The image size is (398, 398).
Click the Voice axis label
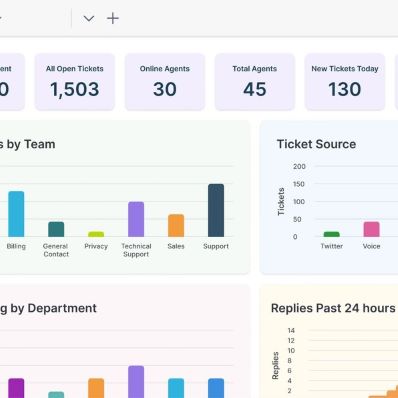click(x=371, y=246)
